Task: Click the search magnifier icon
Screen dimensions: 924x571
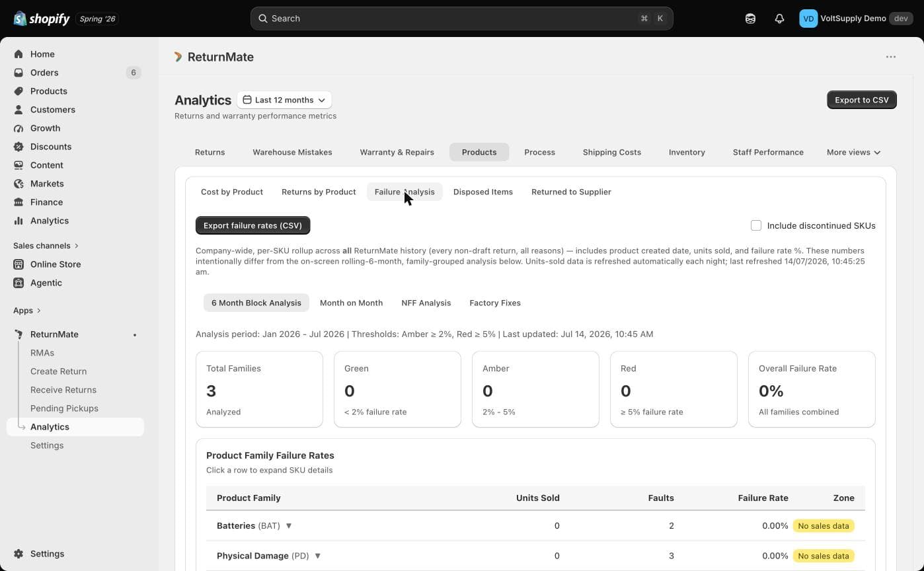Action: click(262, 19)
